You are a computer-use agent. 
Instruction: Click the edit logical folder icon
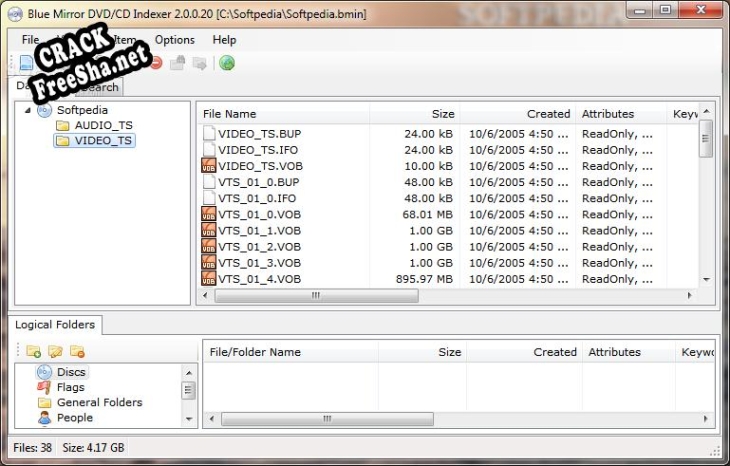55,351
